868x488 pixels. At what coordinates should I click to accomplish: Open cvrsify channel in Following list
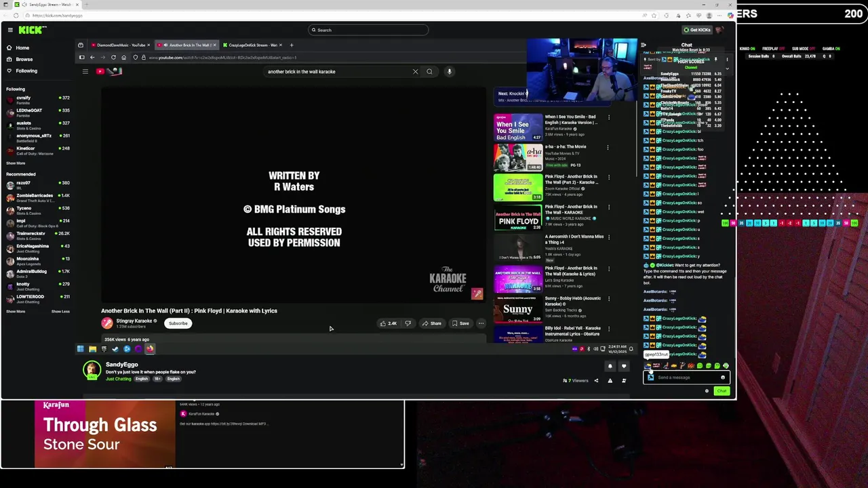point(38,100)
